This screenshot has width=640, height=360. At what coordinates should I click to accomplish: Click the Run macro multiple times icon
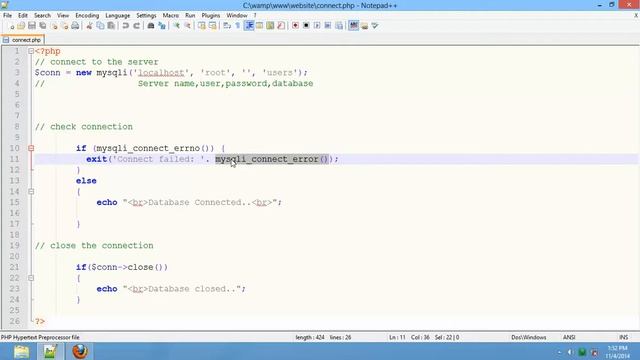coord(328,26)
